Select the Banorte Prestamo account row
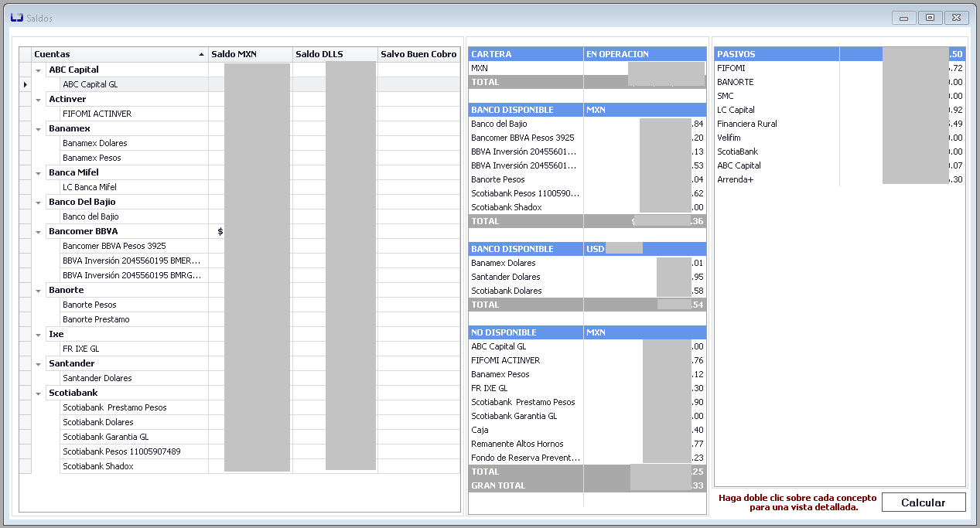980x528 pixels. 96,319
